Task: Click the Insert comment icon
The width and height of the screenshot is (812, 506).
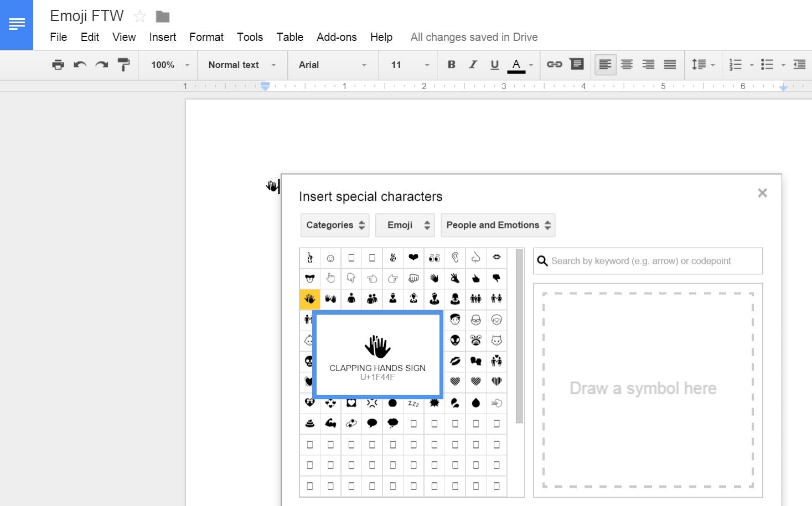Action: [x=576, y=65]
